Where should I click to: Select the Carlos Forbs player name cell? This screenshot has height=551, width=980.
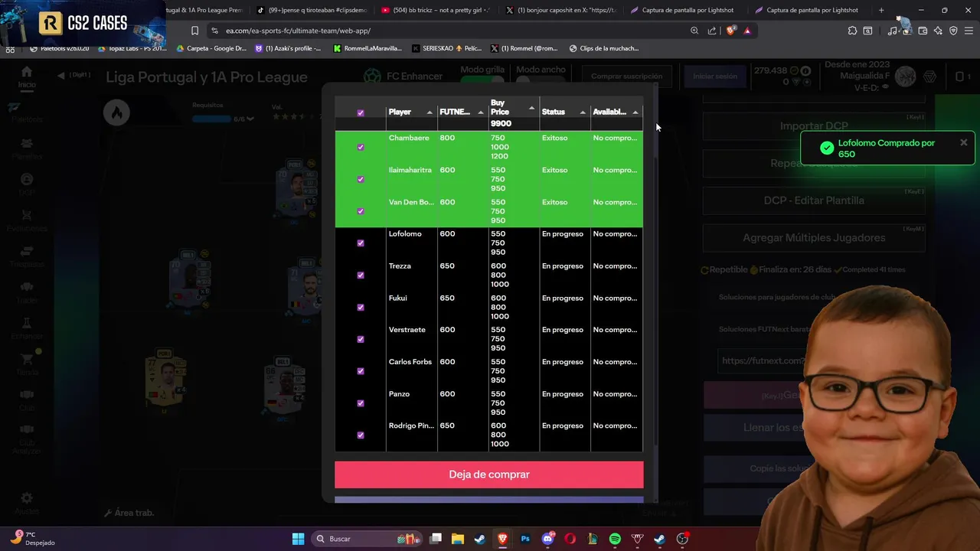click(x=410, y=362)
